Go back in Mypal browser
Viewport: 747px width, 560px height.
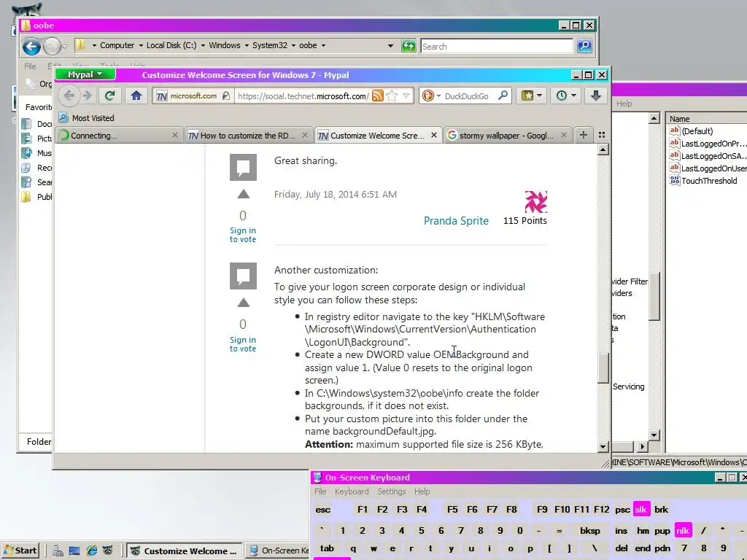(69, 96)
